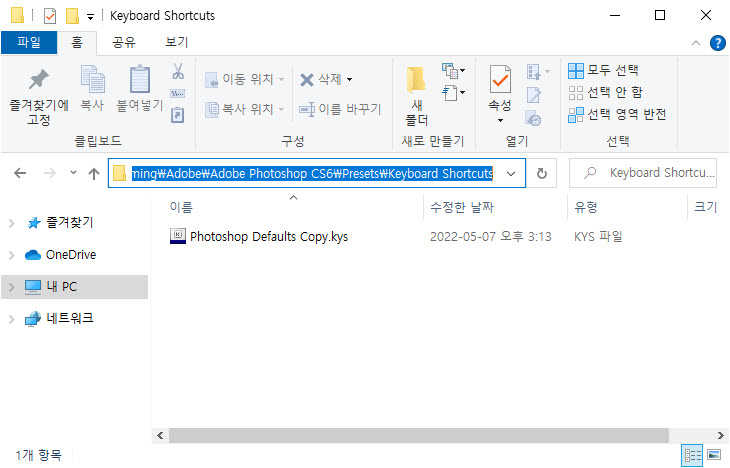Viewport: 730px width, 468px height.
Task: Expand 네트워크 tree node
Action: coord(12,319)
